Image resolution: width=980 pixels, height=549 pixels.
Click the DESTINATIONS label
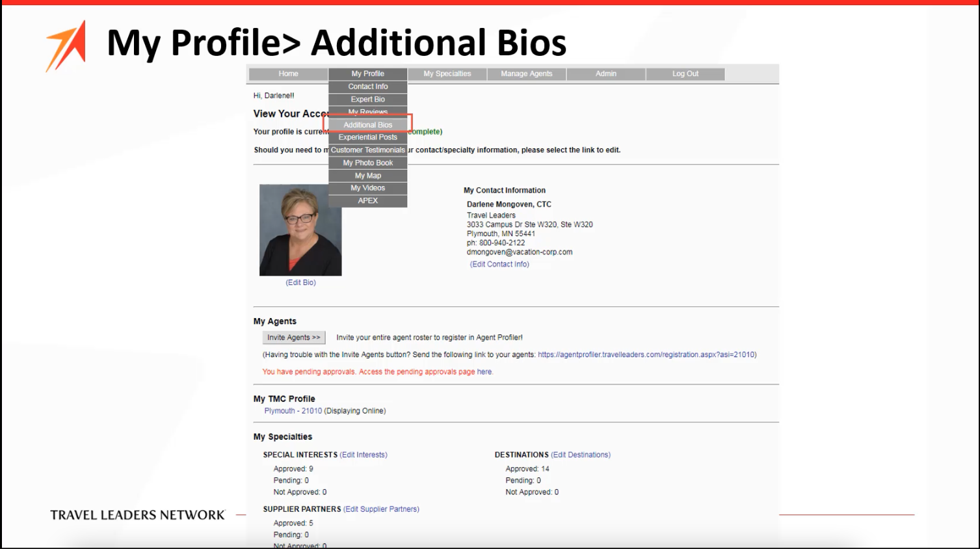point(522,455)
